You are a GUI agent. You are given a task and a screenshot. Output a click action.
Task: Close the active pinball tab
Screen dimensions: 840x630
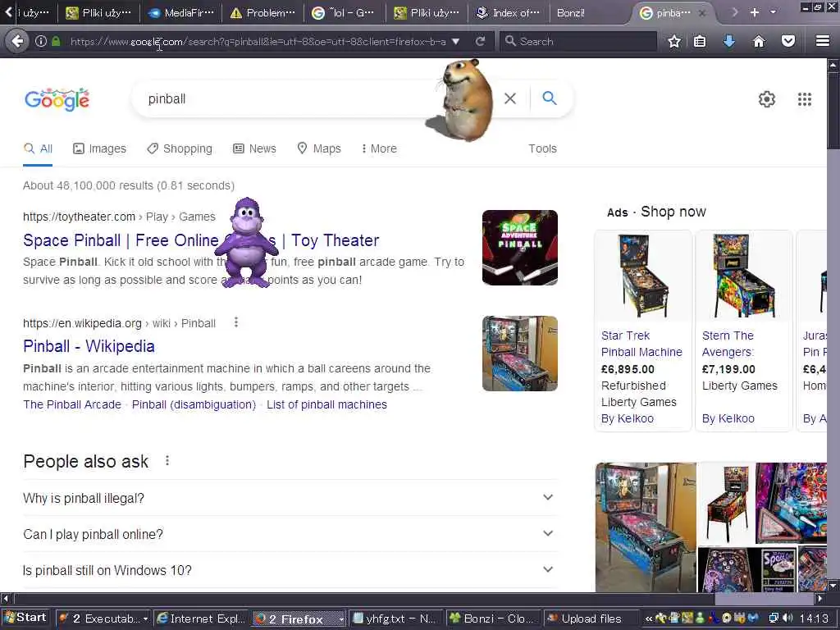702,13
